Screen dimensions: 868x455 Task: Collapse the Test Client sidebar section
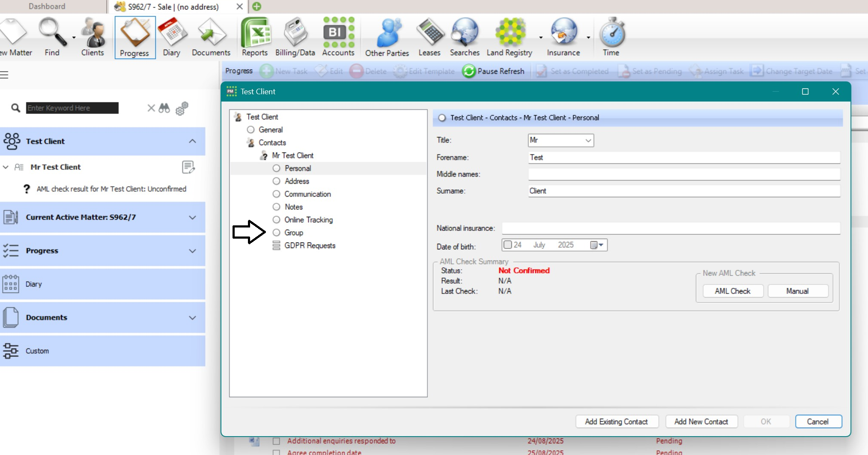coord(193,141)
